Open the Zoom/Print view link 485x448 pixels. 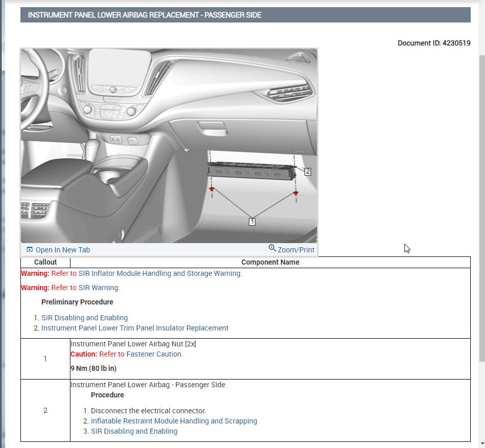(x=296, y=250)
